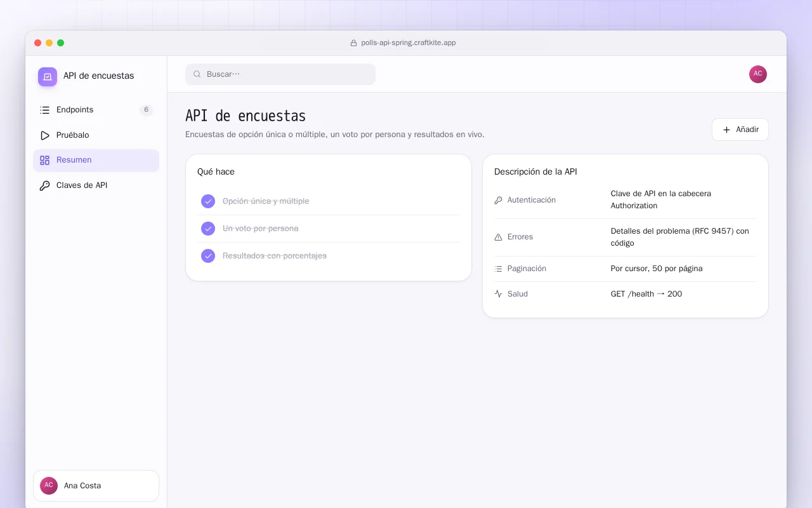Click the main 'API de encuestas' page title
Screen dimensions: 812x508
coord(246,116)
